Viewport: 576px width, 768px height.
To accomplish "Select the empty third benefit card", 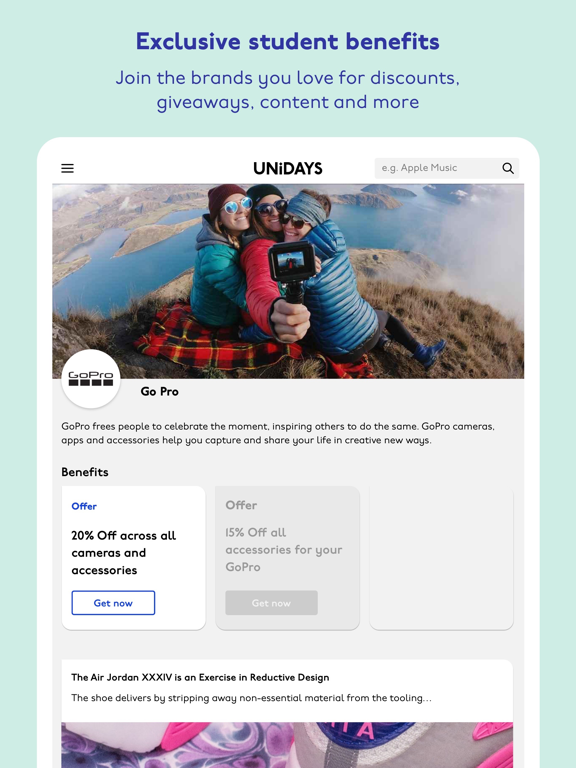I will click(441, 558).
